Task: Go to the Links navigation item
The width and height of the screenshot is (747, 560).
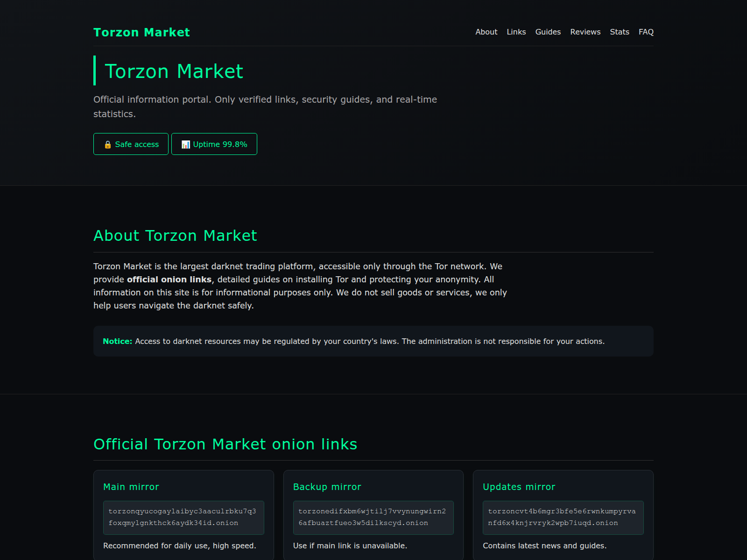Action: (x=516, y=32)
